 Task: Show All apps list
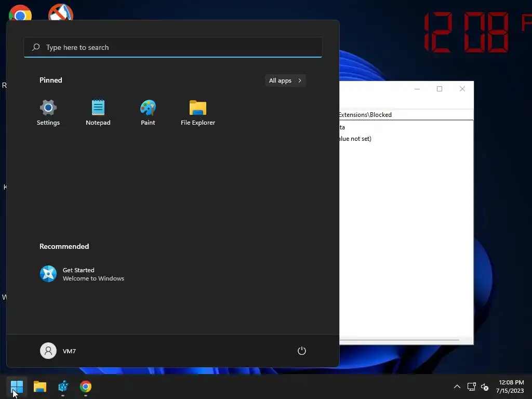point(285,81)
